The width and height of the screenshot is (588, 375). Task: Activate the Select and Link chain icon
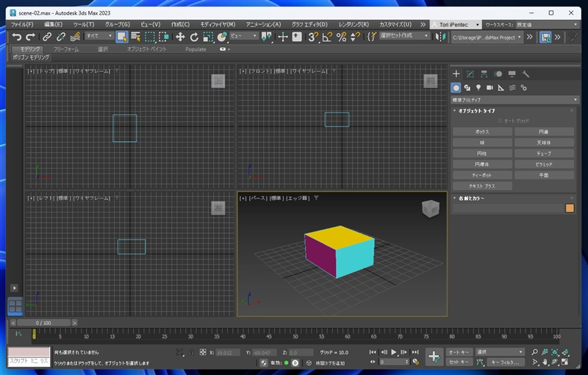(47, 37)
